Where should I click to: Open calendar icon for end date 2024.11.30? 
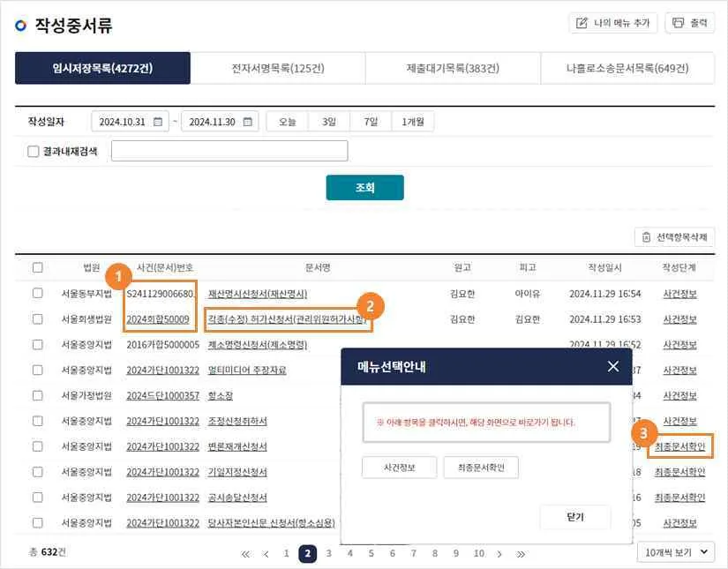(248, 122)
